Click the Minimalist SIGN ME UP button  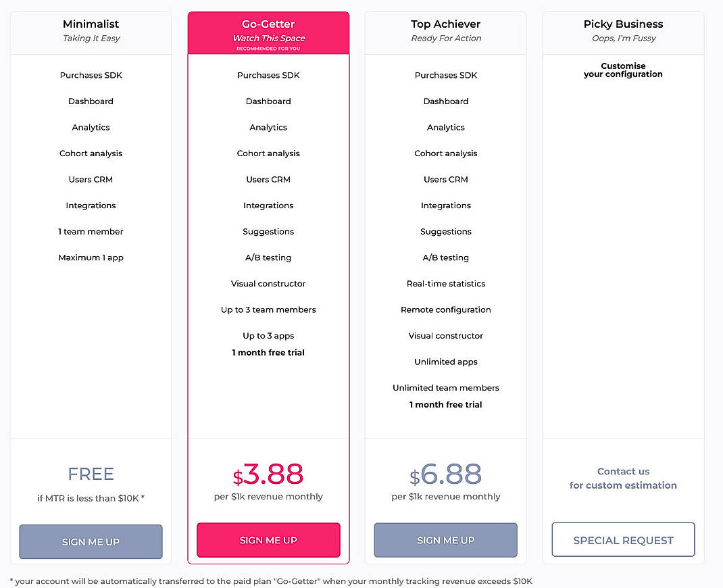91,541
